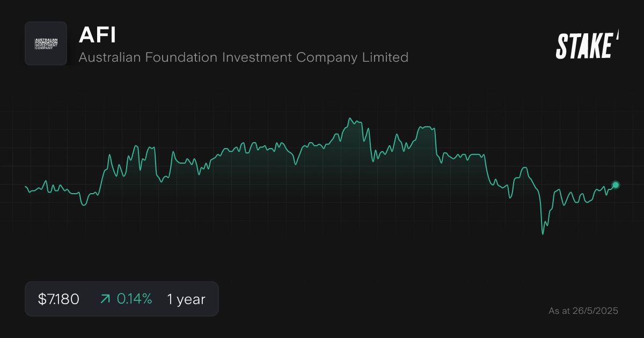Click the 'As at 26/5/2025' timestamp
The height and width of the screenshot is (338, 644).
coord(583,311)
